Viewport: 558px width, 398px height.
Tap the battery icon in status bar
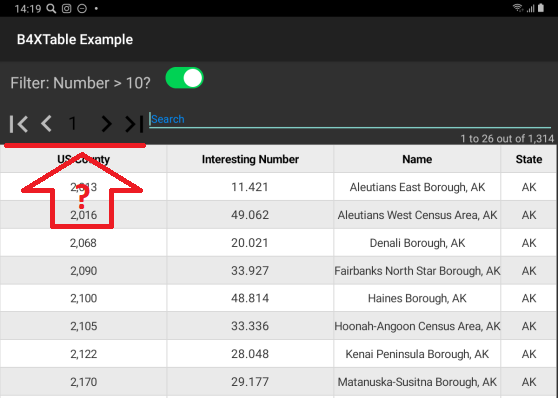pos(541,8)
